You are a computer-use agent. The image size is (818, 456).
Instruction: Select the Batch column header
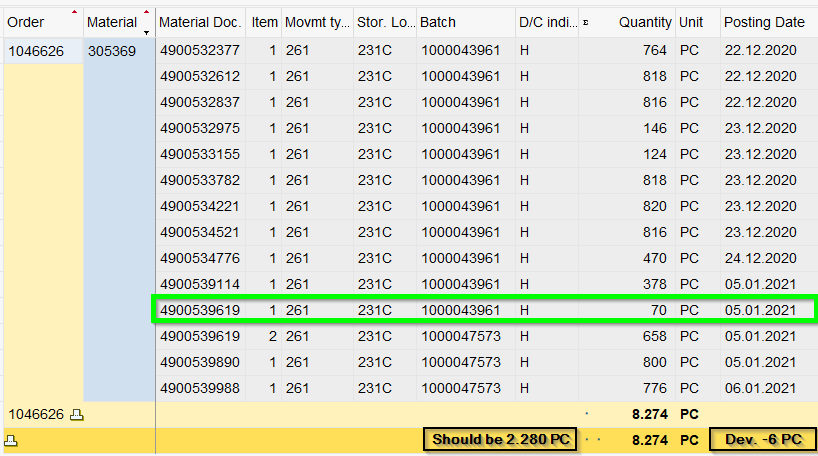click(437, 22)
